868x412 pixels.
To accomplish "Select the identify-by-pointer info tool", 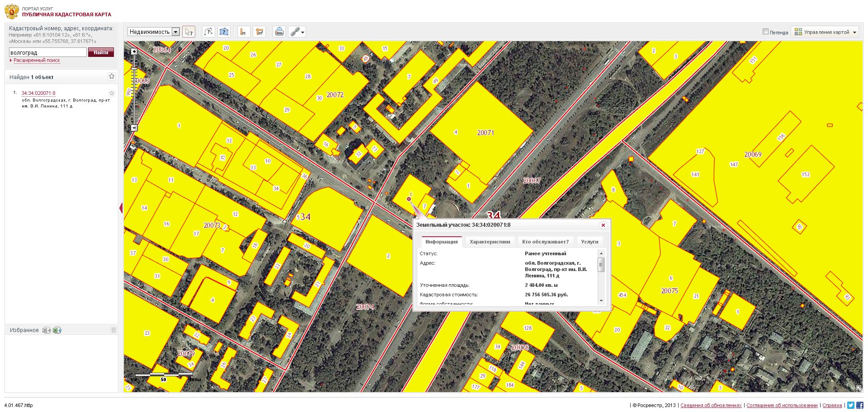I will 189,32.
